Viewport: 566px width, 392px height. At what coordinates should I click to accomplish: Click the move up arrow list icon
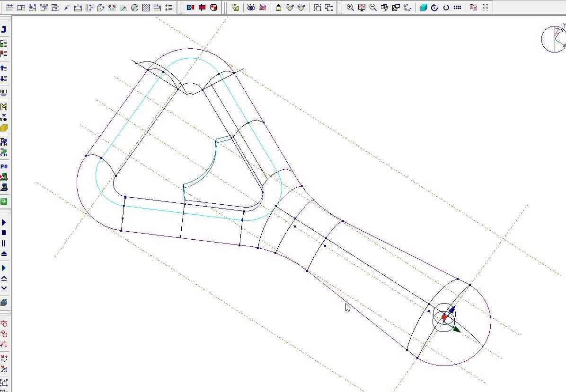4,68
